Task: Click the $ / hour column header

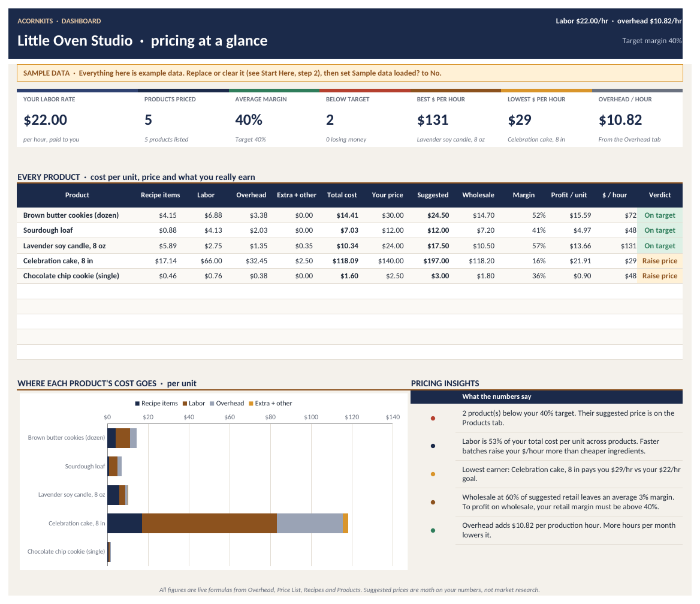Action: click(x=614, y=195)
